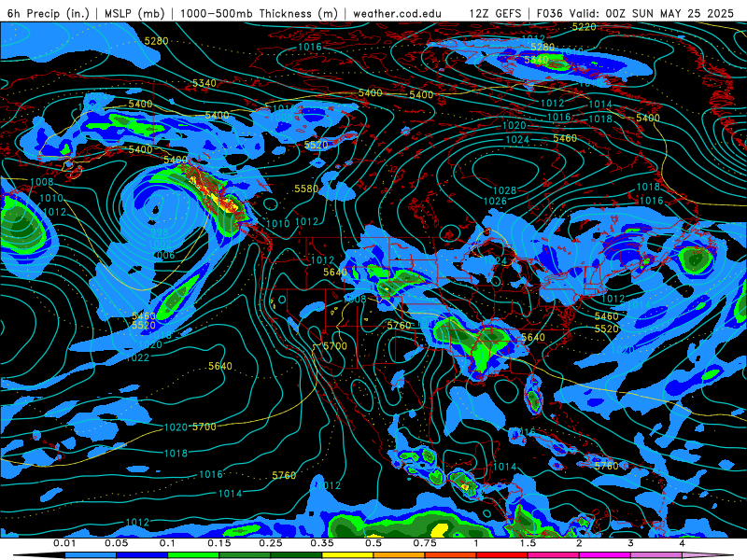Click the '6h Precip (in.)' header text

click(49, 13)
